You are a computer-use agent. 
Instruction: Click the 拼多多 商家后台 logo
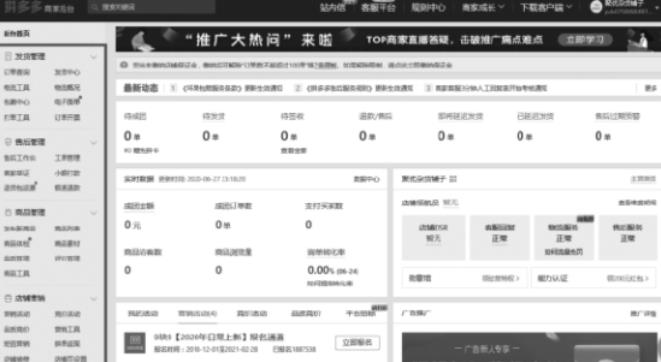39,8
